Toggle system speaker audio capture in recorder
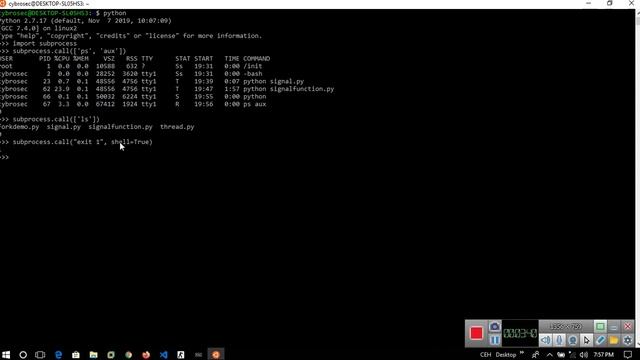 [545, 340]
